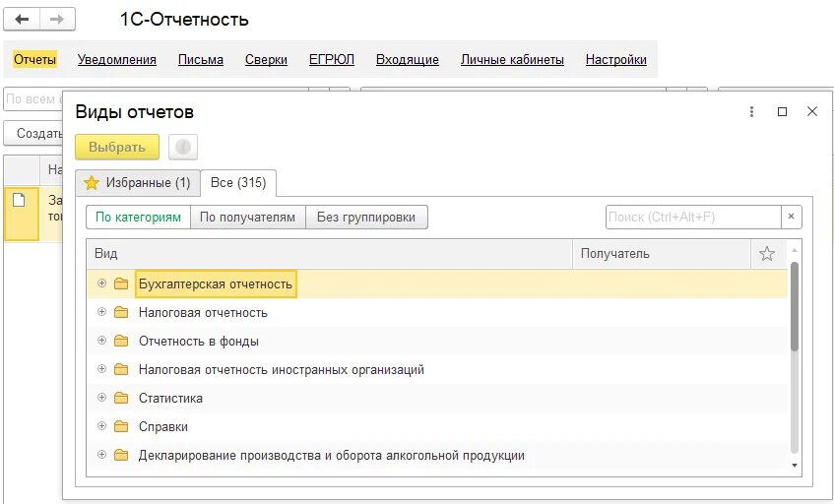Switch grouping to По категориям
Viewport: 834px width, 504px height.
point(138,217)
